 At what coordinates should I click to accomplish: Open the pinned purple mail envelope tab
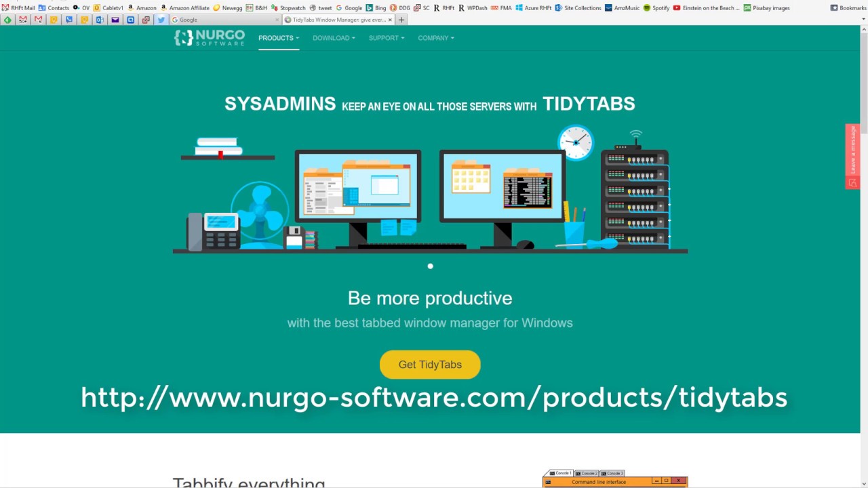(x=115, y=20)
